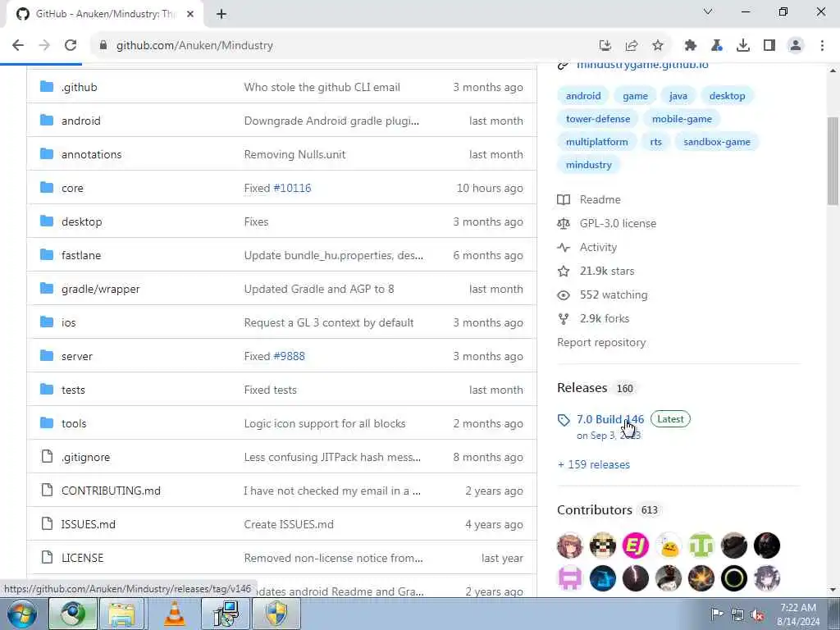Viewport: 840px width, 630px height.
Task: Open the Chrome three-dot menu
Action: click(822, 46)
